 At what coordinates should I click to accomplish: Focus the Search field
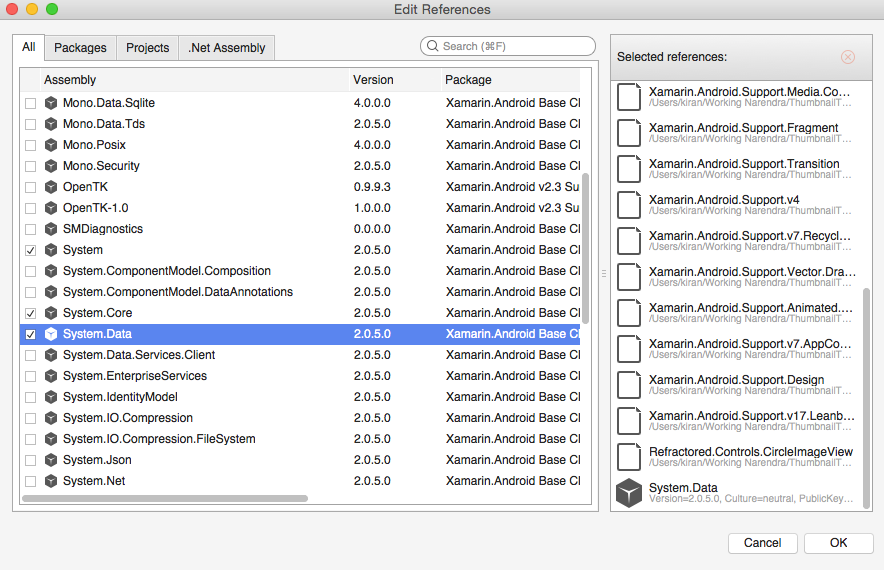[x=507, y=46]
